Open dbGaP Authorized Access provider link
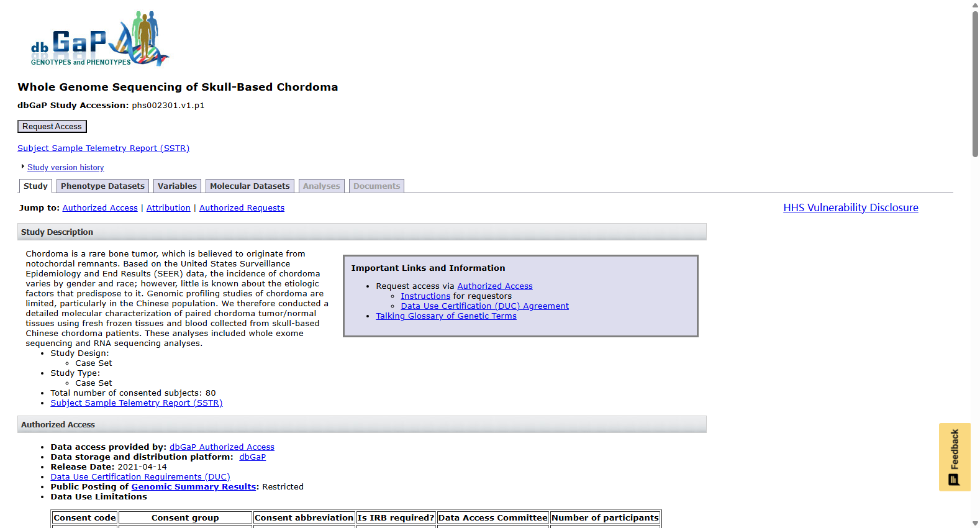This screenshot has height=528, width=980. click(x=222, y=447)
